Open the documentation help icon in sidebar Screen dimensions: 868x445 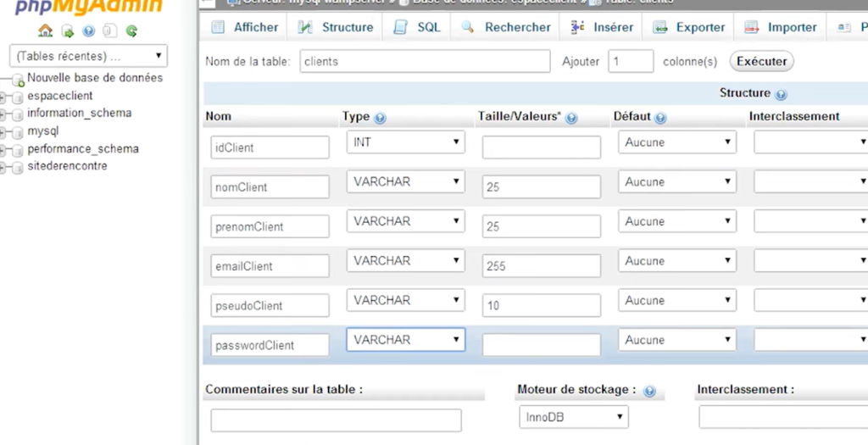(89, 31)
